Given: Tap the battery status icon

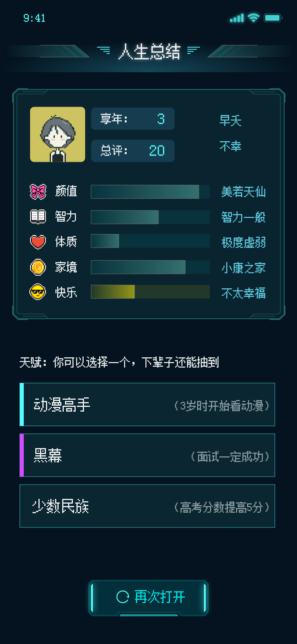Looking at the screenshot, I should coord(273,18).
